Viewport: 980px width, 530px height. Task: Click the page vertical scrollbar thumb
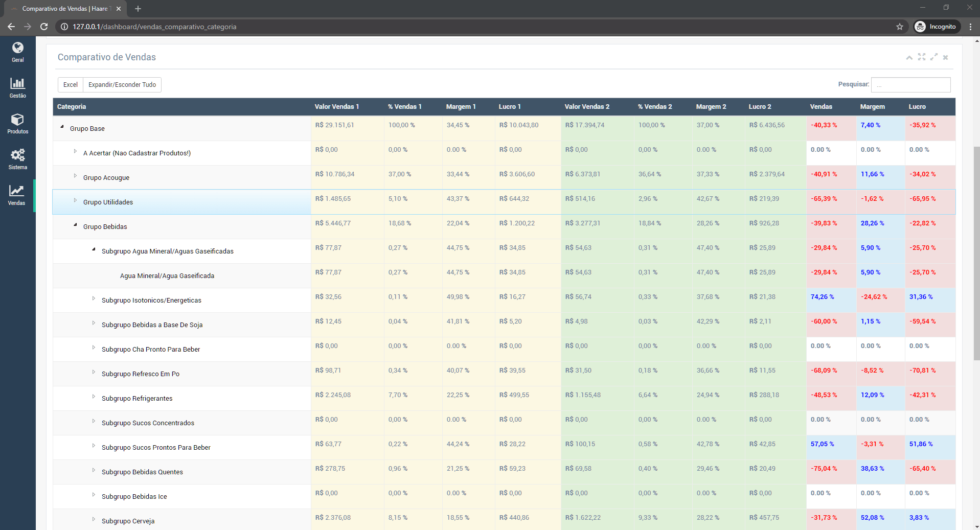[976, 253]
